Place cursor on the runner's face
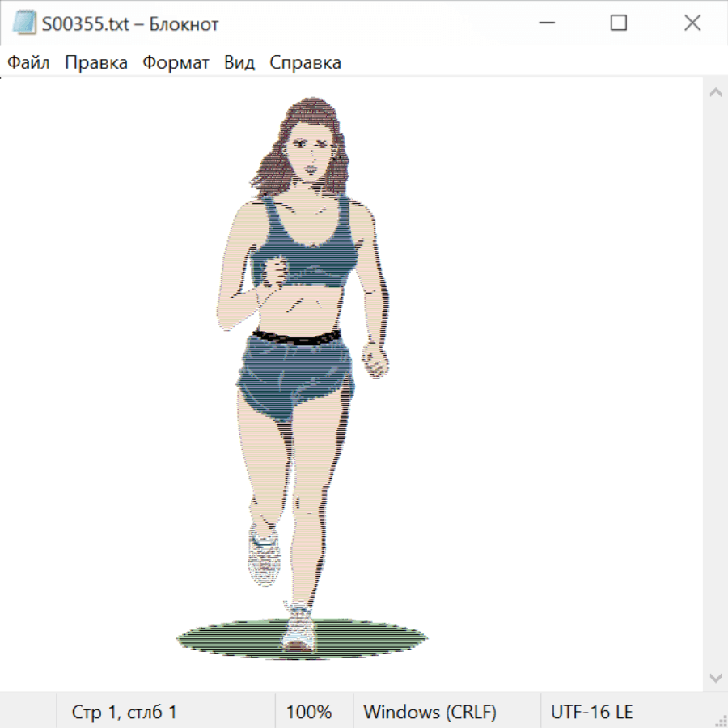The width and height of the screenshot is (728, 728). click(311, 154)
